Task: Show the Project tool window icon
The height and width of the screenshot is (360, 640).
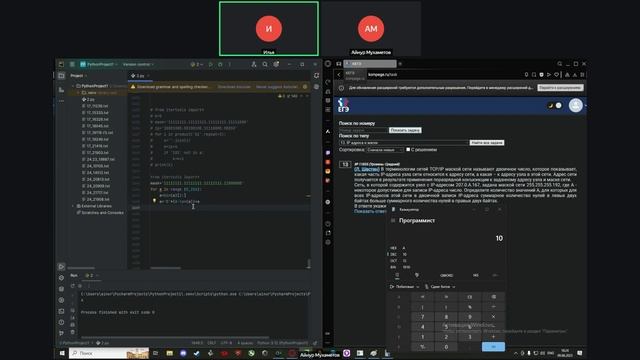Action: [x=61, y=76]
